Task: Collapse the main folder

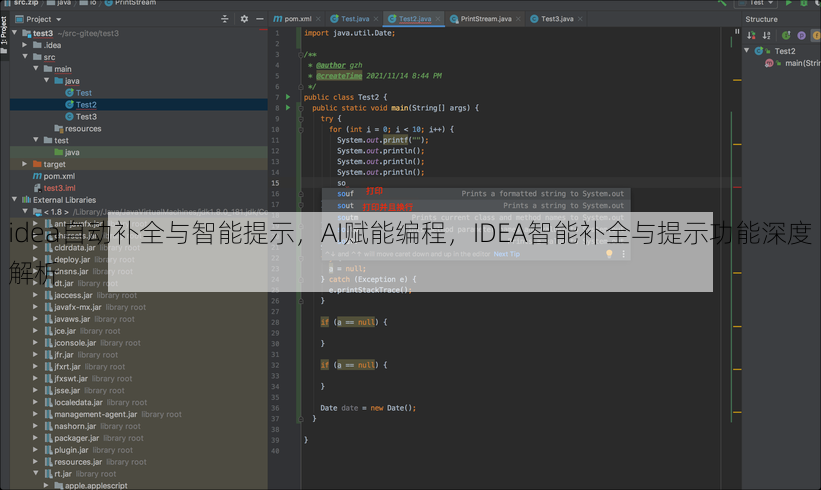Action: click(36, 69)
